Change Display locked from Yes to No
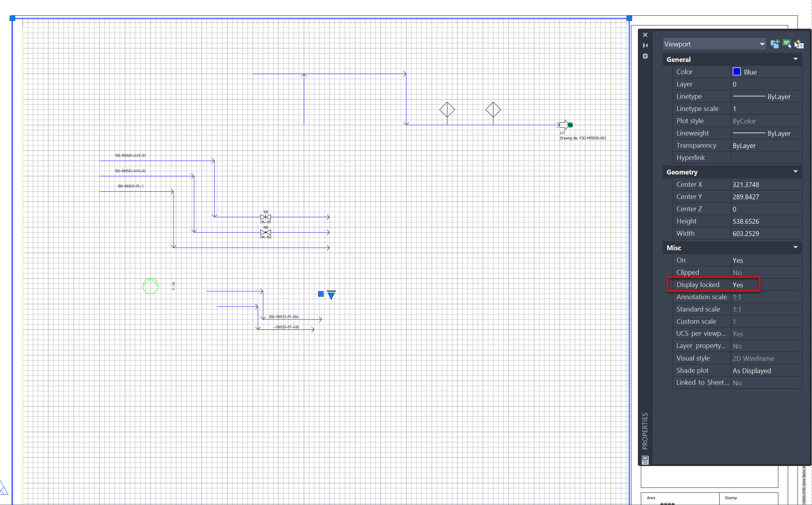The width and height of the screenshot is (812, 505). 738,284
